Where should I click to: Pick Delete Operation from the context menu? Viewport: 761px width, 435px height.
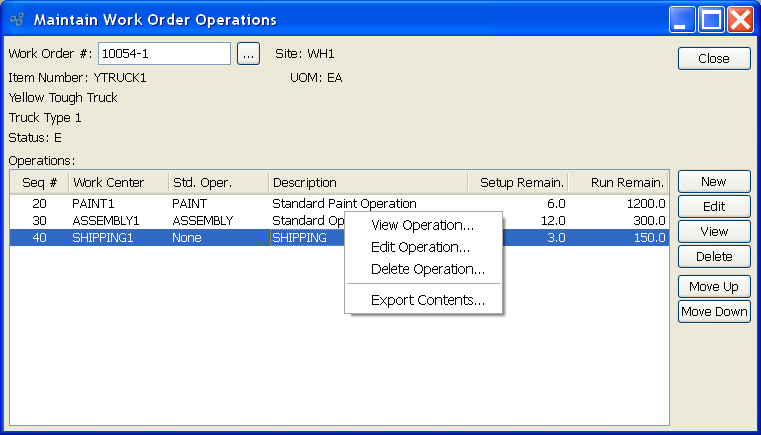coord(427,269)
